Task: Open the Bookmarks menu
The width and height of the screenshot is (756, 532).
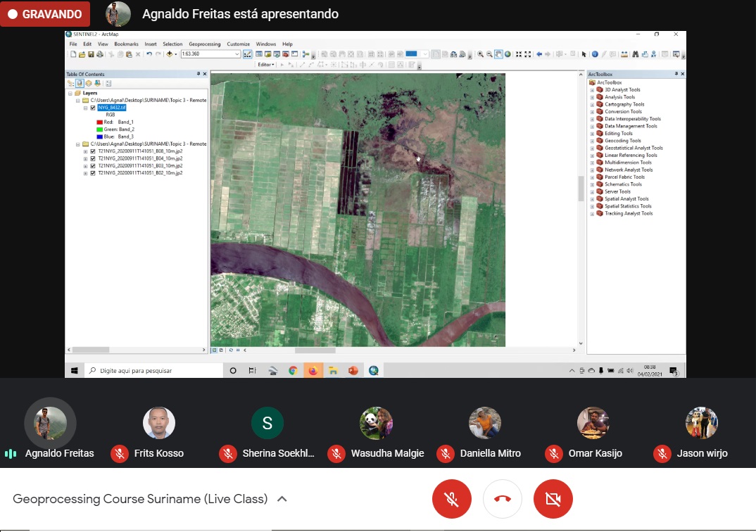Action: click(x=127, y=44)
